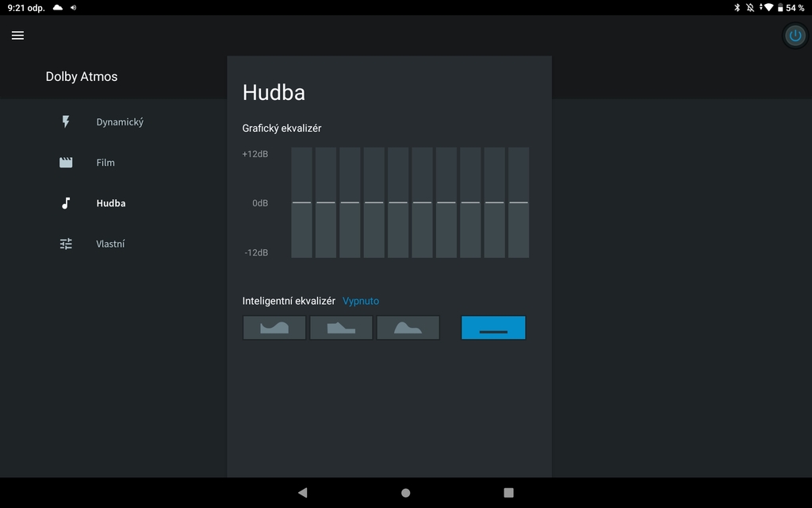Pick the focused intelligent equalizer preset
The height and width of the screenshot is (508, 812).
point(408,327)
